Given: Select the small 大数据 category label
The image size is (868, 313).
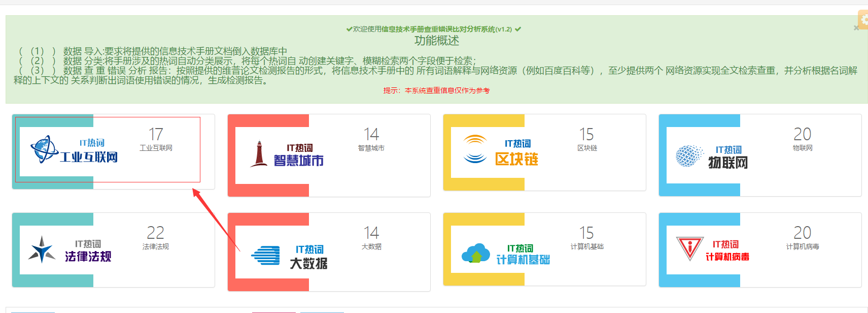Looking at the screenshot, I should point(371,246).
